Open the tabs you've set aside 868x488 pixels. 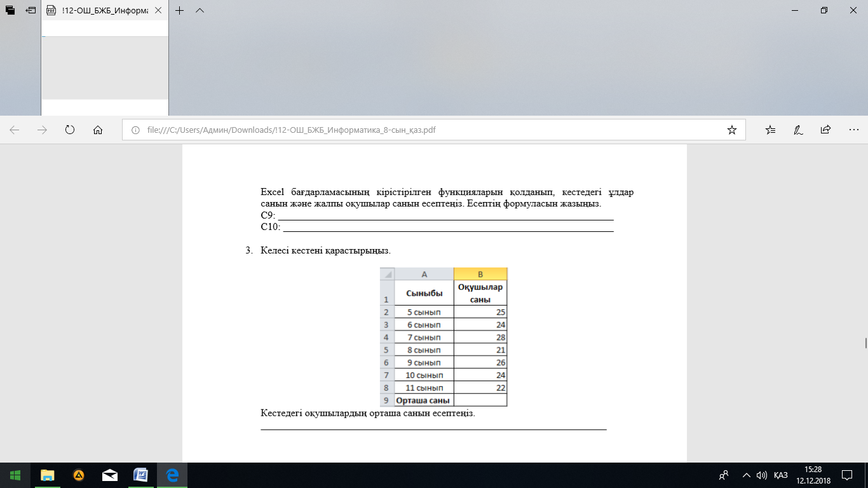pyautogui.click(x=10, y=11)
